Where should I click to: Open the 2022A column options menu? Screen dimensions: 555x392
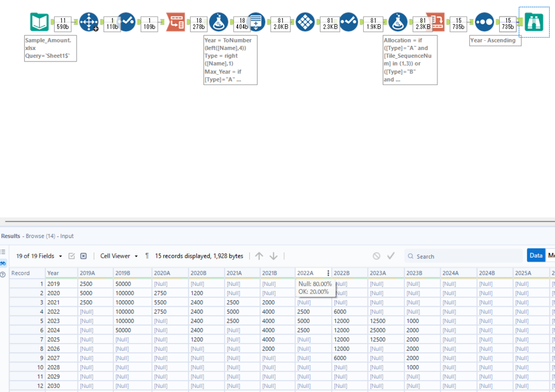[x=328, y=273]
